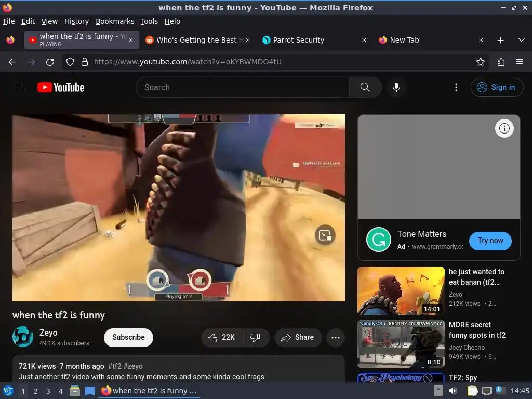Start voice search with the microphone icon
The width and height of the screenshot is (532, 399).
point(396,87)
